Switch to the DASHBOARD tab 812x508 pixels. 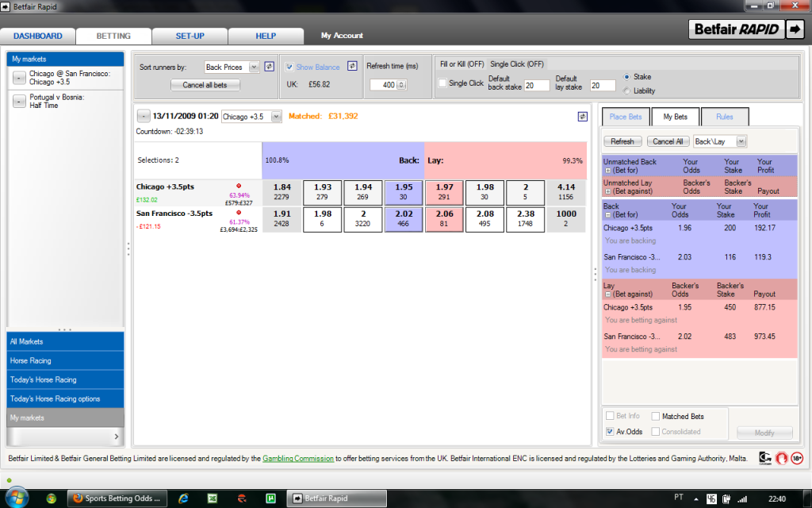38,37
